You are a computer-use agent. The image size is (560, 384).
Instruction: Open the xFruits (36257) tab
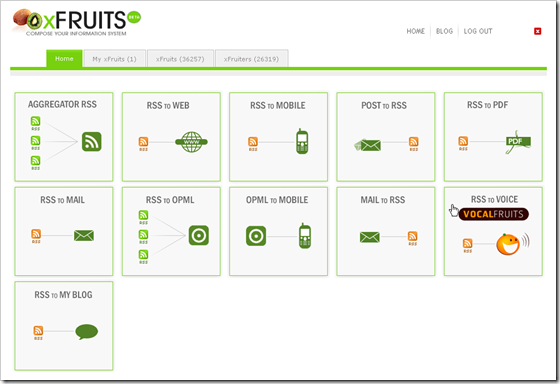(180, 59)
